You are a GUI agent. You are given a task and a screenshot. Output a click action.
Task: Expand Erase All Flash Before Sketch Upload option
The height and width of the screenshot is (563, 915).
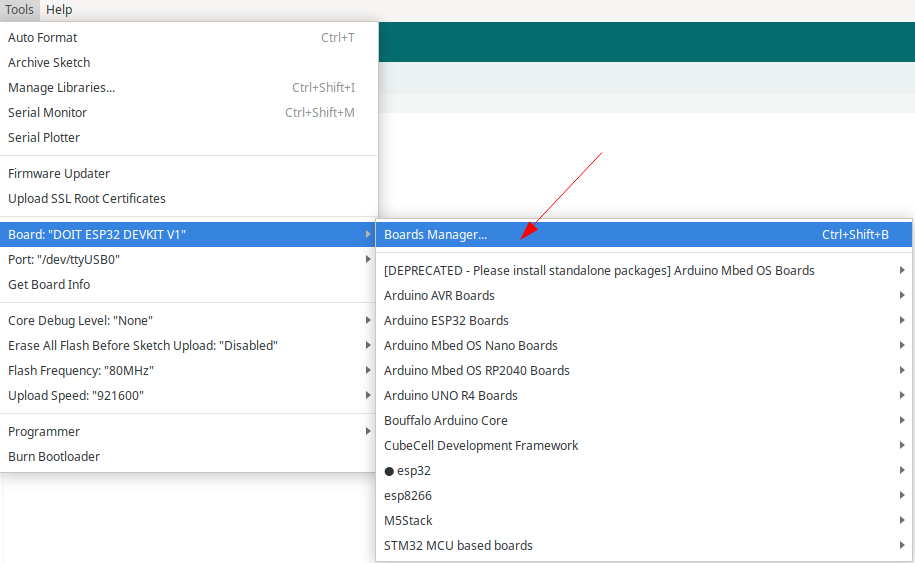(189, 346)
